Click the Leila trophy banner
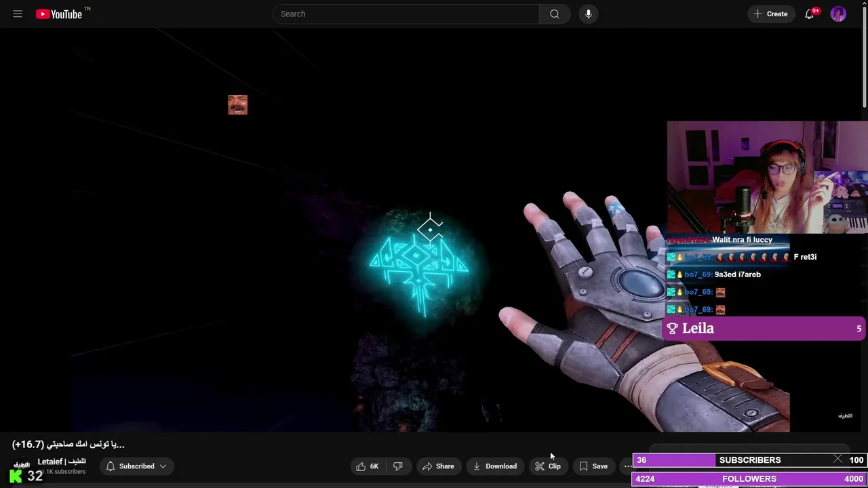 tap(764, 329)
